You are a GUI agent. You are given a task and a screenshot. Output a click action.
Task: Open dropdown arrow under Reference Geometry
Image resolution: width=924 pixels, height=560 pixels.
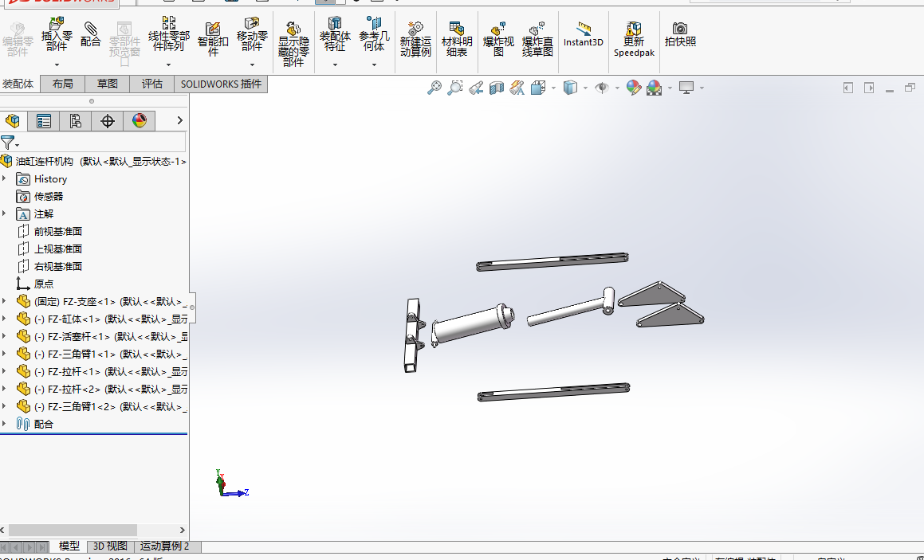(x=374, y=65)
